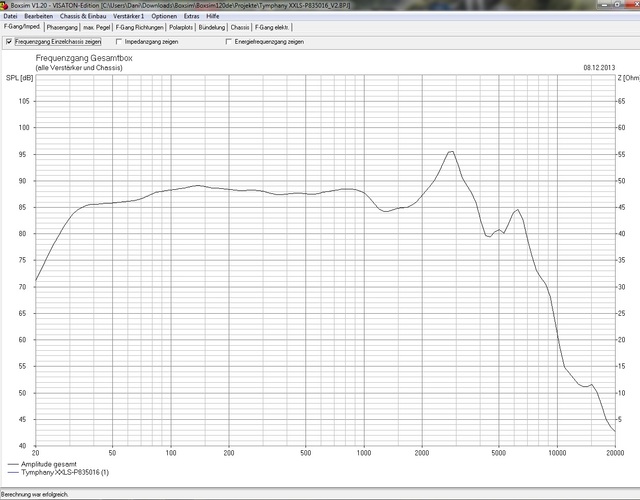Switch to the F-Gang/Imped. tab

(22, 28)
